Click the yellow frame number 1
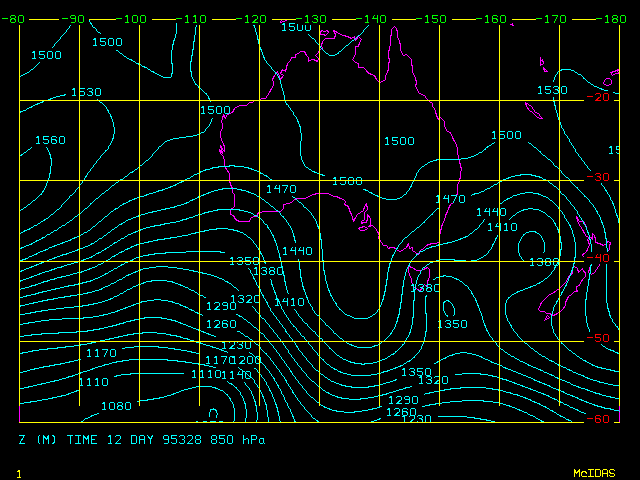 pos(19,473)
